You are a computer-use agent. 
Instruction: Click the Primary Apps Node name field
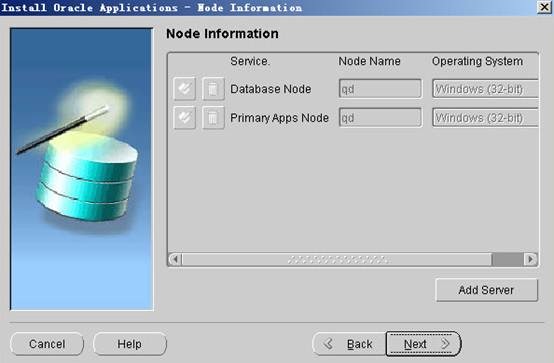coord(380,117)
